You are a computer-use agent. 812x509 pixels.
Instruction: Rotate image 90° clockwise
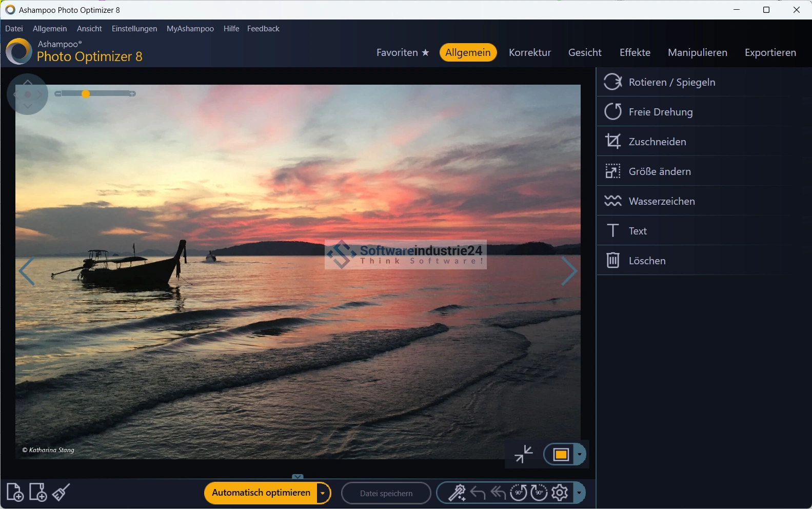[x=539, y=493]
